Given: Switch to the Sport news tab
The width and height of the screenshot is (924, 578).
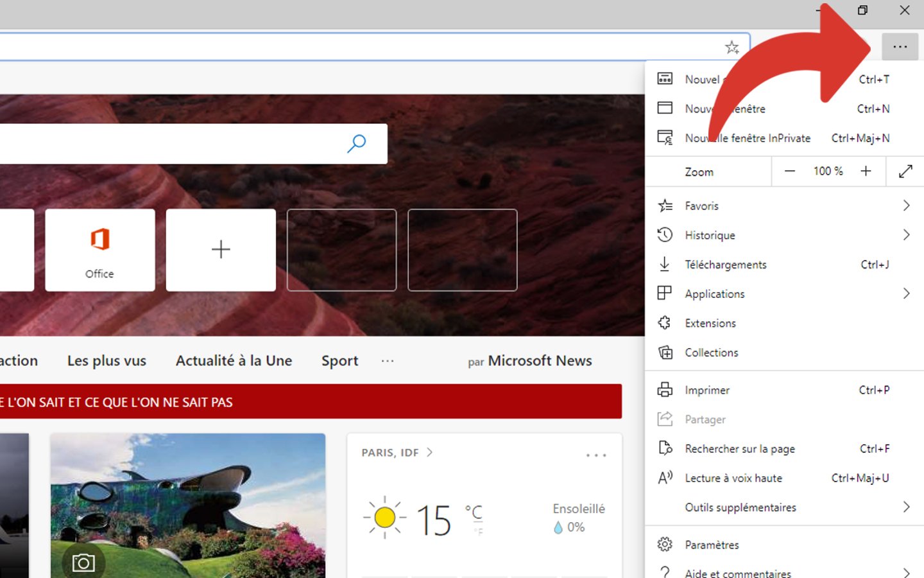Looking at the screenshot, I should tap(339, 361).
